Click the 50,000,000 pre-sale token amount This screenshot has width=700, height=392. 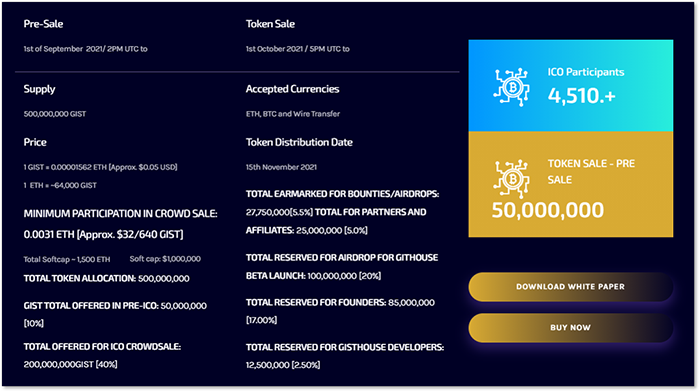(x=548, y=210)
